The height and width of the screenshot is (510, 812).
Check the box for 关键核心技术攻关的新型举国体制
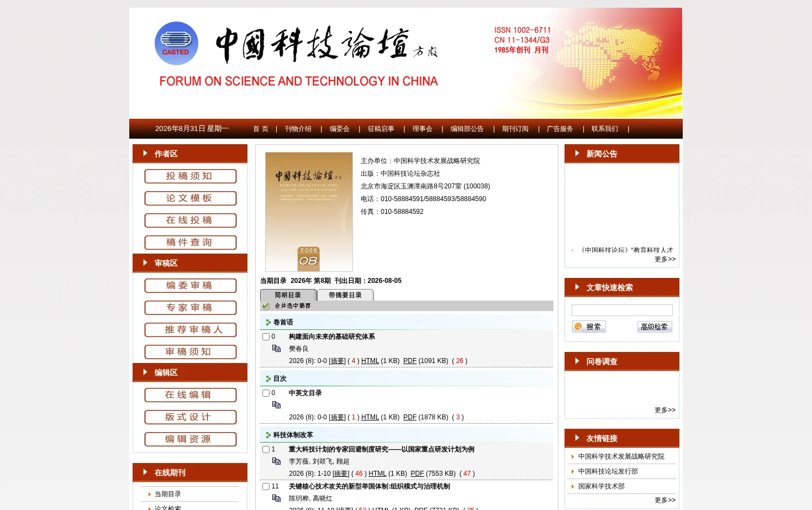pos(266,486)
